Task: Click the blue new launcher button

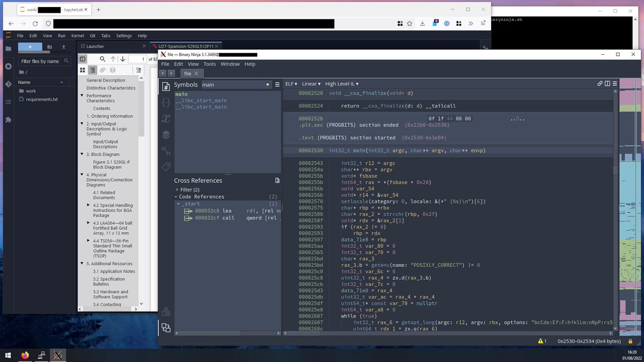Action: coord(30,47)
